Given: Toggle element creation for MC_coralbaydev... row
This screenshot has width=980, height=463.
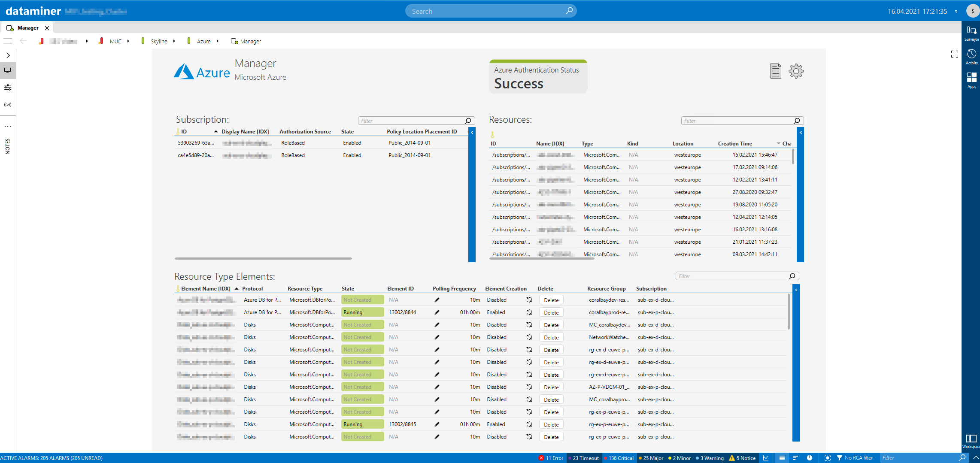Looking at the screenshot, I should [529, 325].
